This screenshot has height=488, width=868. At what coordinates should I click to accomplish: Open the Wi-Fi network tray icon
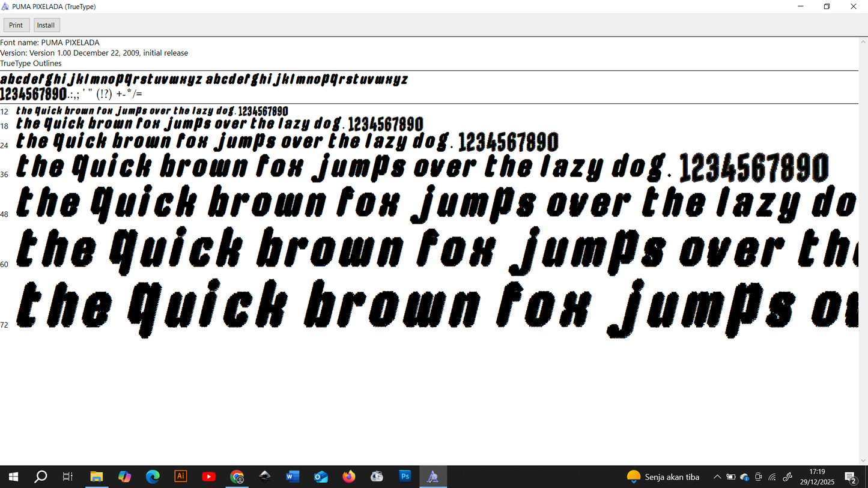[772, 477]
